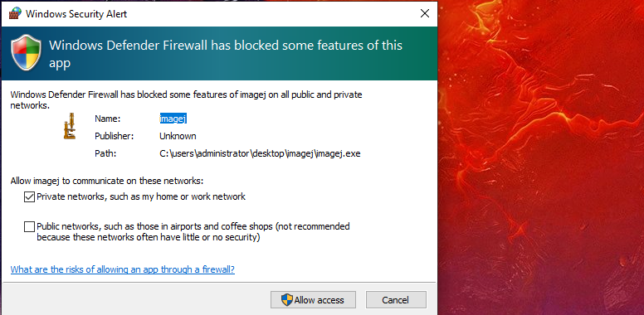The height and width of the screenshot is (315, 644).
Task: Click the firewall brick icon in title bar
Action: pos(15,13)
